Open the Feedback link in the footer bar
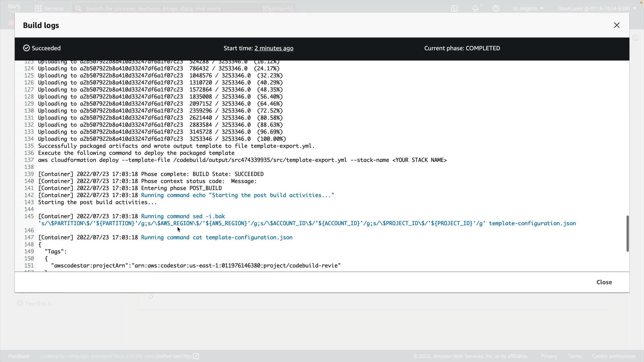Viewport: 644px width, 362px height. (19, 356)
